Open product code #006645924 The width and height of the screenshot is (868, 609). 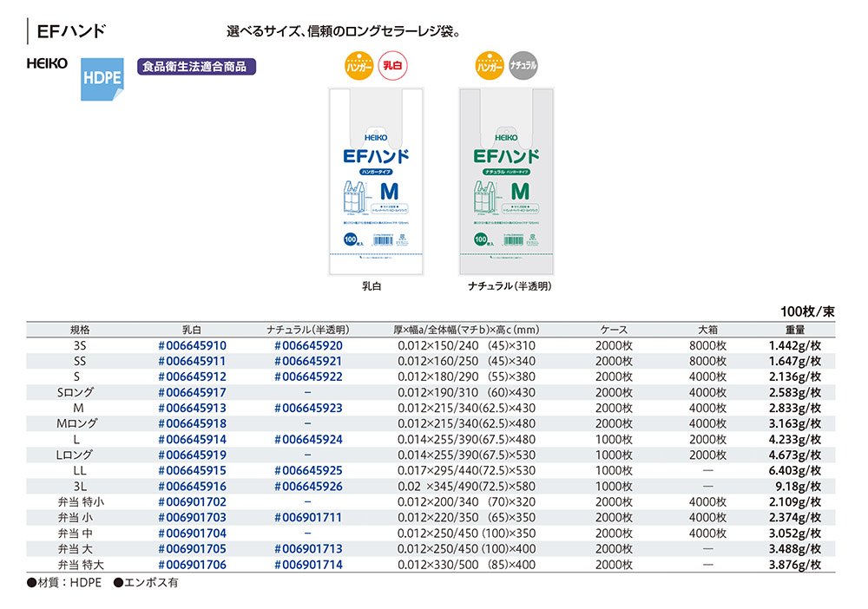[308, 440]
